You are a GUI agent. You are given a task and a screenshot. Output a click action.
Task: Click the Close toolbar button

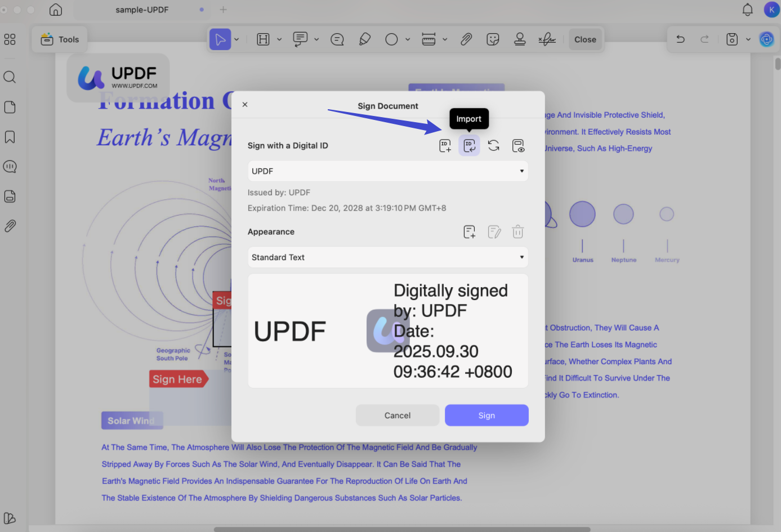coord(585,39)
